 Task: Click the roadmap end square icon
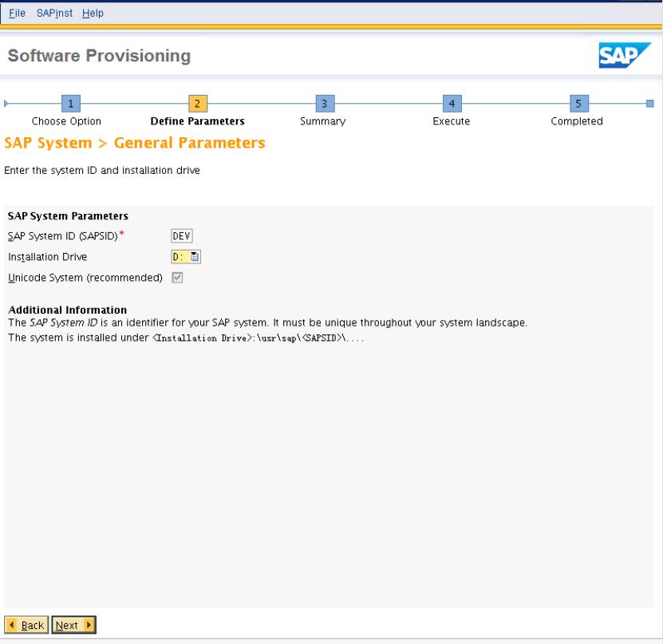tap(650, 104)
